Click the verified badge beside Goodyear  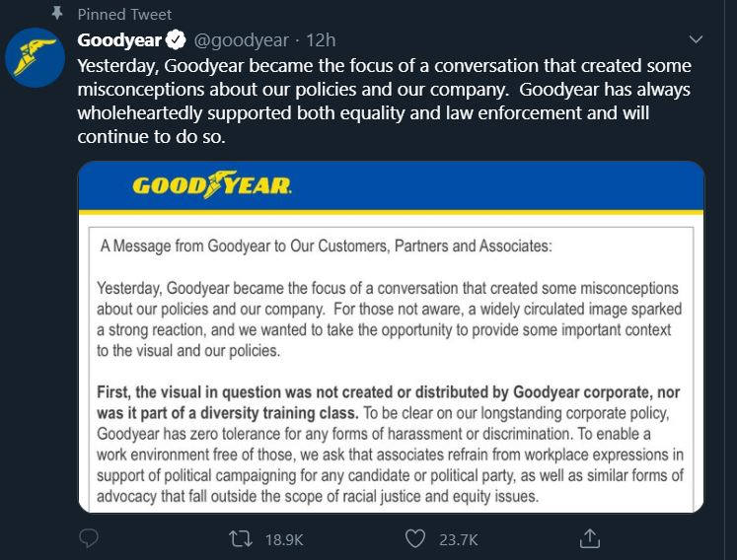175,40
